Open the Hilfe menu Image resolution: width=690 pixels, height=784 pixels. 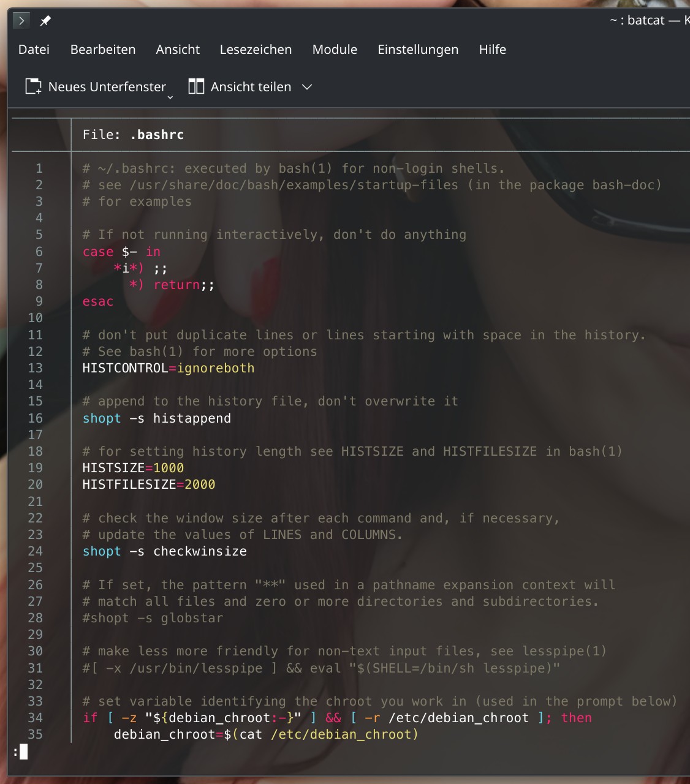coord(492,50)
